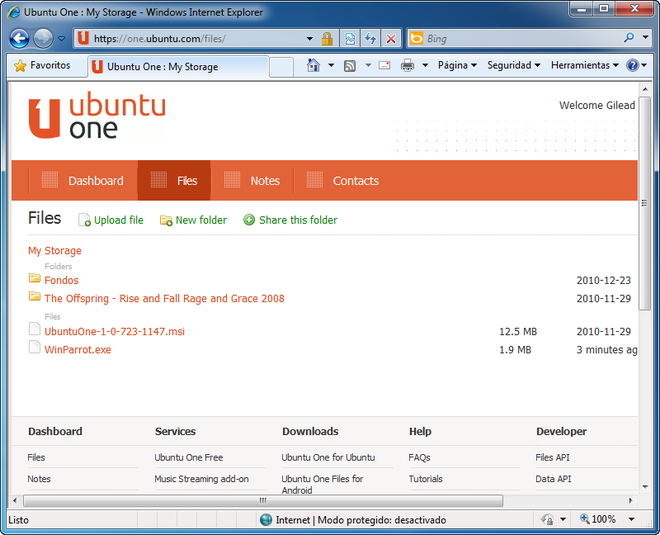Click the Data API link
The image size is (660, 535).
[554, 479]
